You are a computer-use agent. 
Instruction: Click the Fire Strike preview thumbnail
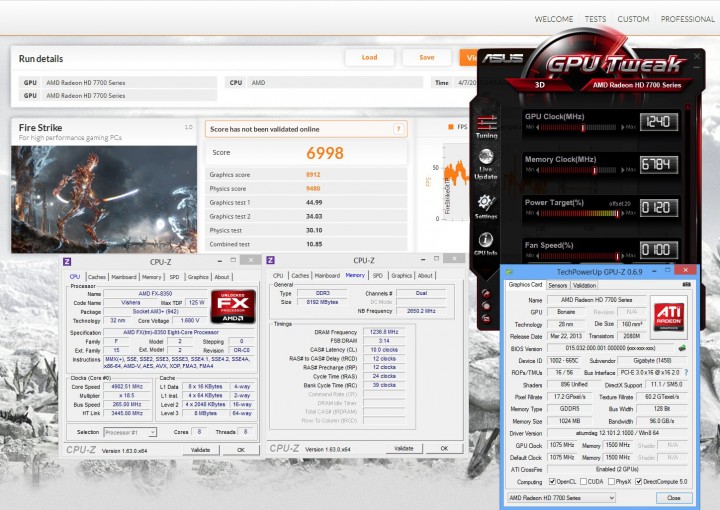pyautogui.click(x=104, y=199)
